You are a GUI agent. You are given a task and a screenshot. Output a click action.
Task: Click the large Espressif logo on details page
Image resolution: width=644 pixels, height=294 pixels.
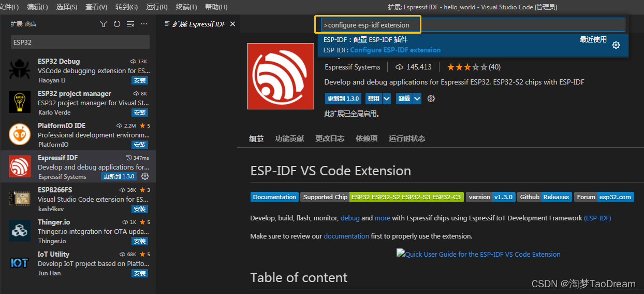coord(281,76)
